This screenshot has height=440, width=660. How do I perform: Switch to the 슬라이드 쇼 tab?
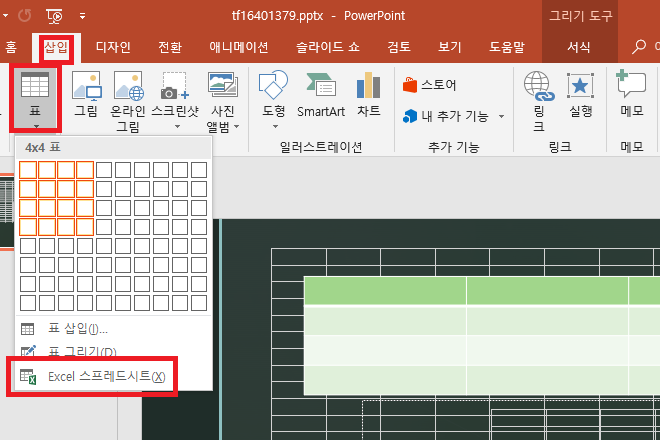click(328, 47)
